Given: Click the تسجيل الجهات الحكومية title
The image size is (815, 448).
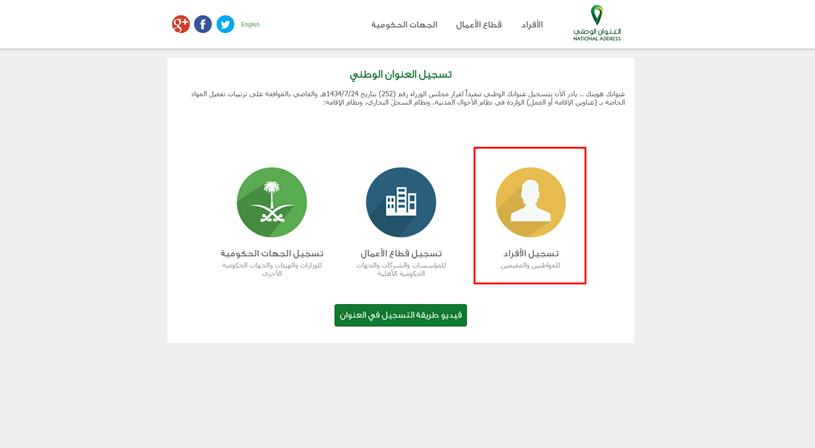Looking at the screenshot, I should pos(272,253).
